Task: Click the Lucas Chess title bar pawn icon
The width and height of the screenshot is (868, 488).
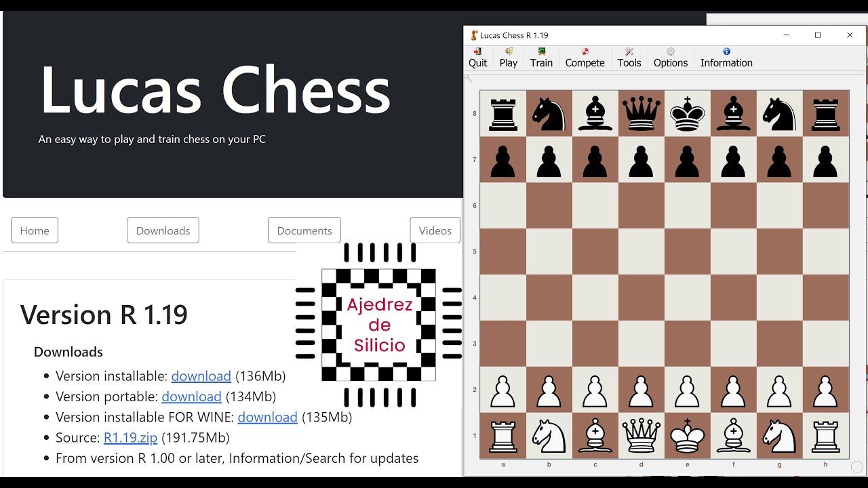Action: [x=474, y=35]
